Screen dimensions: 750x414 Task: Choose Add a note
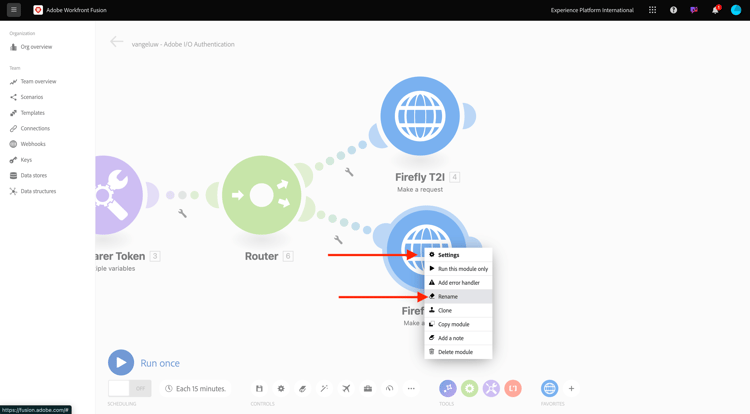[458, 338]
